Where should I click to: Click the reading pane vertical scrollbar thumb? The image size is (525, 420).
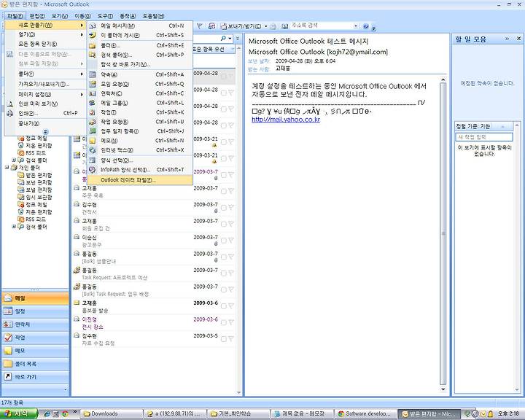point(443,233)
